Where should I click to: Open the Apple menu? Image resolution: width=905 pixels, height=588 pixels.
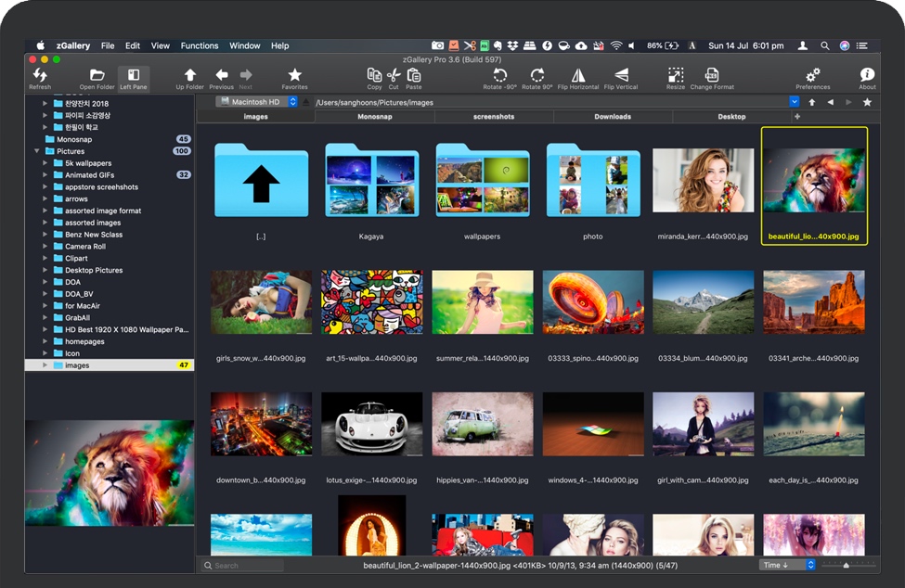[41, 45]
